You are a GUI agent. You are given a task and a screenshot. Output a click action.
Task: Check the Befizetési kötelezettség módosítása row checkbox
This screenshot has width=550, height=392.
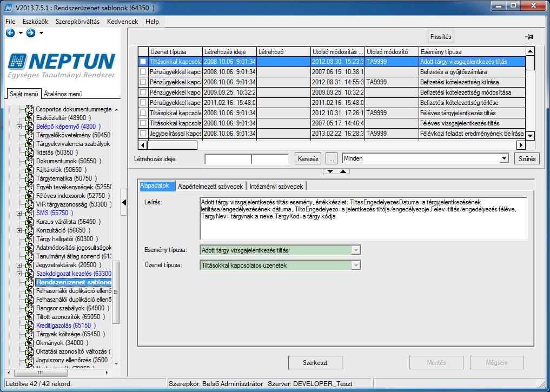point(143,92)
